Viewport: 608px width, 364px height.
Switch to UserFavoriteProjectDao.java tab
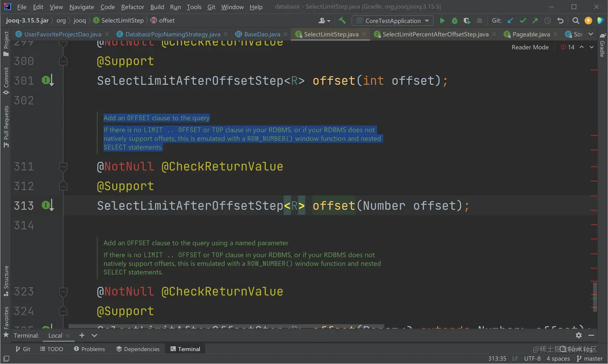[x=62, y=34]
